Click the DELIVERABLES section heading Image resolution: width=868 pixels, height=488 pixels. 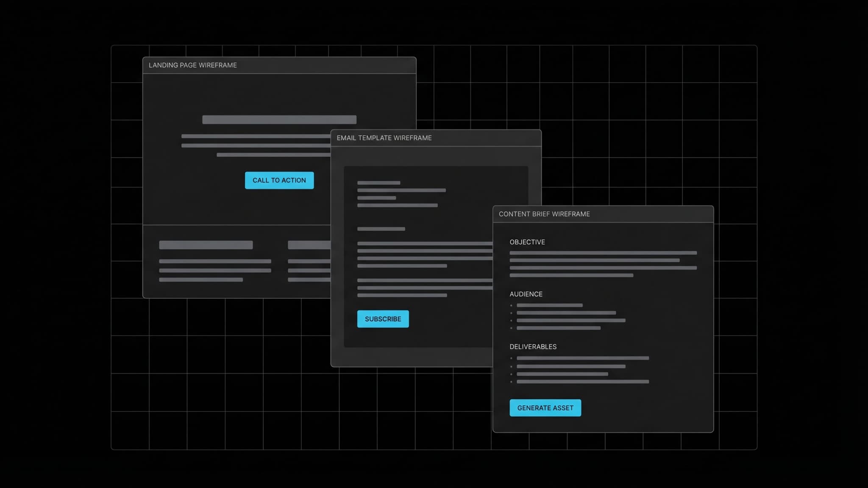pos(533,347)
